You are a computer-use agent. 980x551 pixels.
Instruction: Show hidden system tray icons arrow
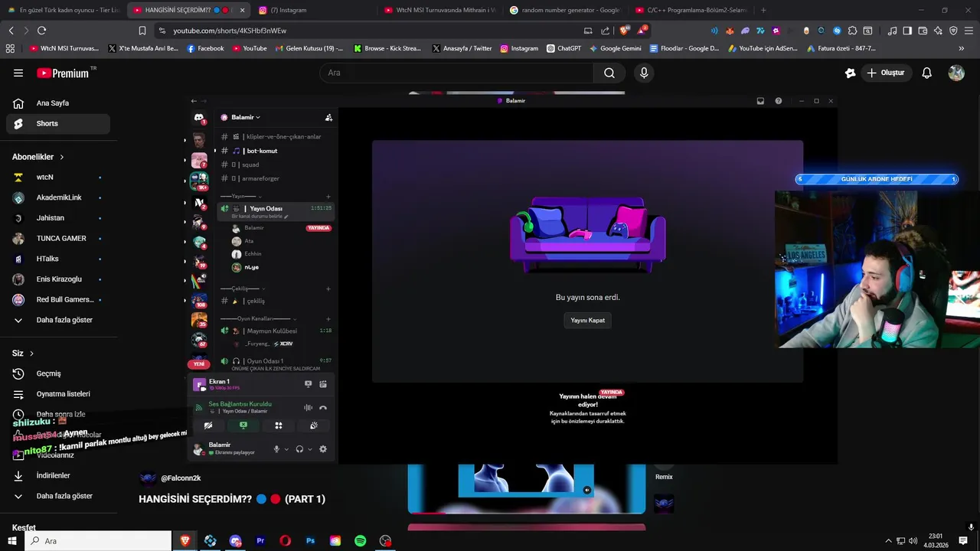(888, 541)
